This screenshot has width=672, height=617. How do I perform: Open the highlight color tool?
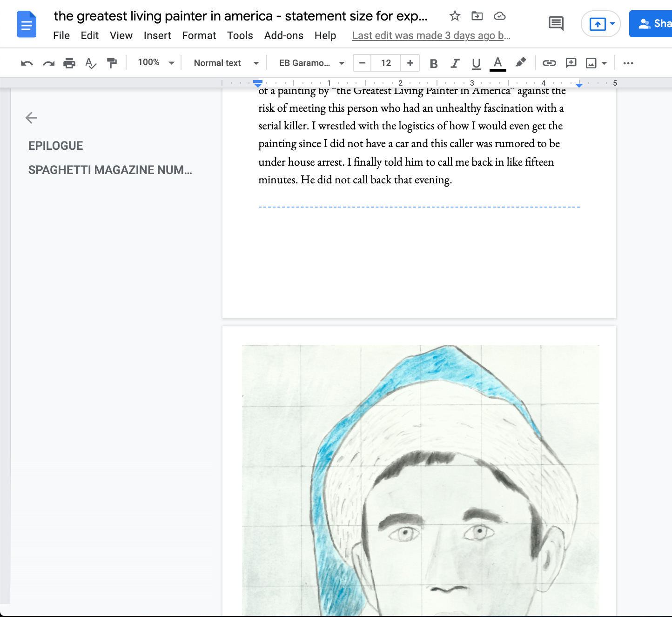click(520, 63)
